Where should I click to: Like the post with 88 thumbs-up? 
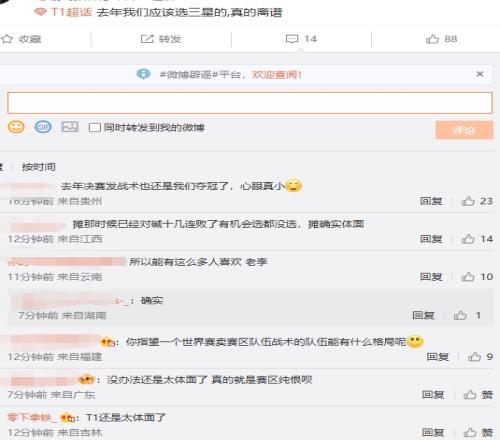point(432,39)
